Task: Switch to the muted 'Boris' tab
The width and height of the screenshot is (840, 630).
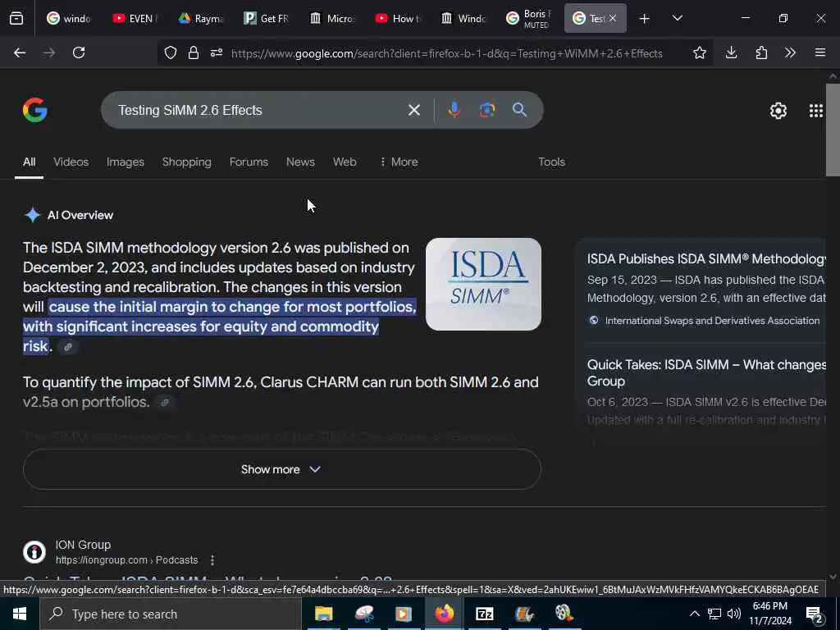Action: [529, 18]
